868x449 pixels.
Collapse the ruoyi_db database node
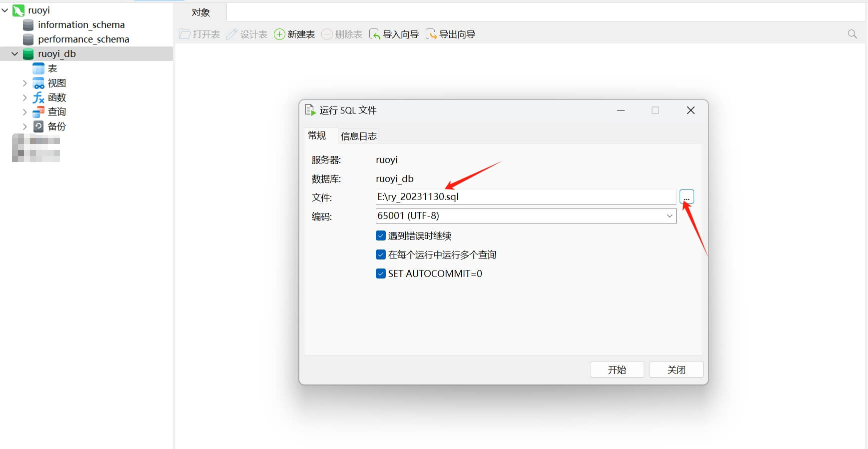click(x=15, y=53)
